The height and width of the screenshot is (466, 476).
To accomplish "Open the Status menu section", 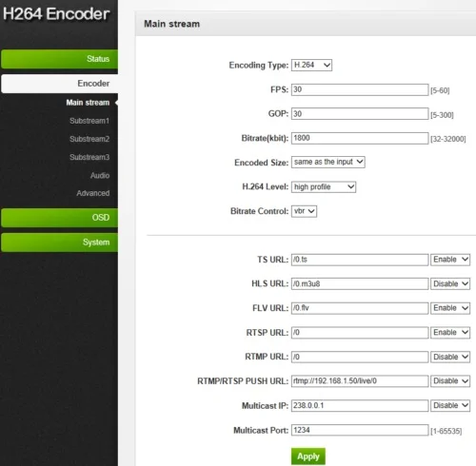I will click(59, 59).
